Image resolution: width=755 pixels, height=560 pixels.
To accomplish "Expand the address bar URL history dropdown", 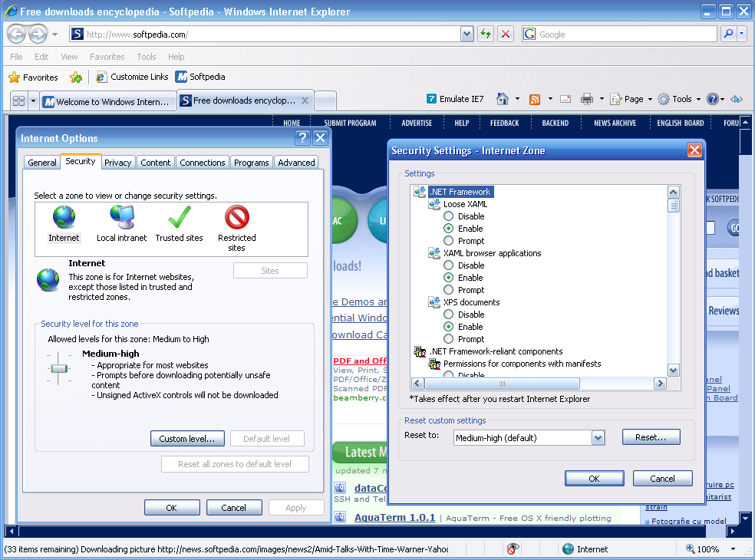I will coord(467,34).
